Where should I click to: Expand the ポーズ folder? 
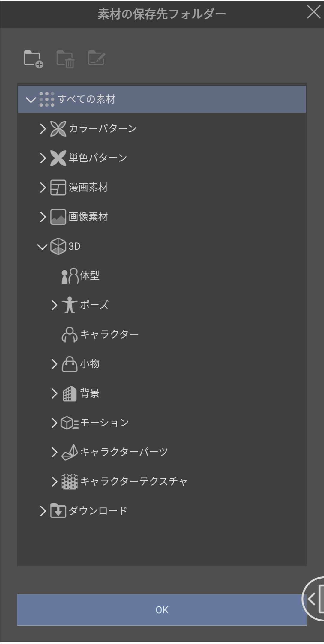54,305
